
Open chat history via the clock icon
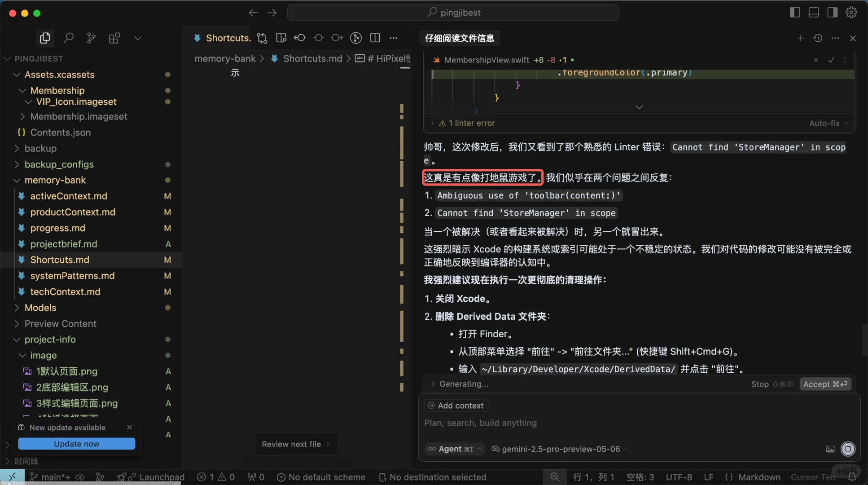[818, 38]
